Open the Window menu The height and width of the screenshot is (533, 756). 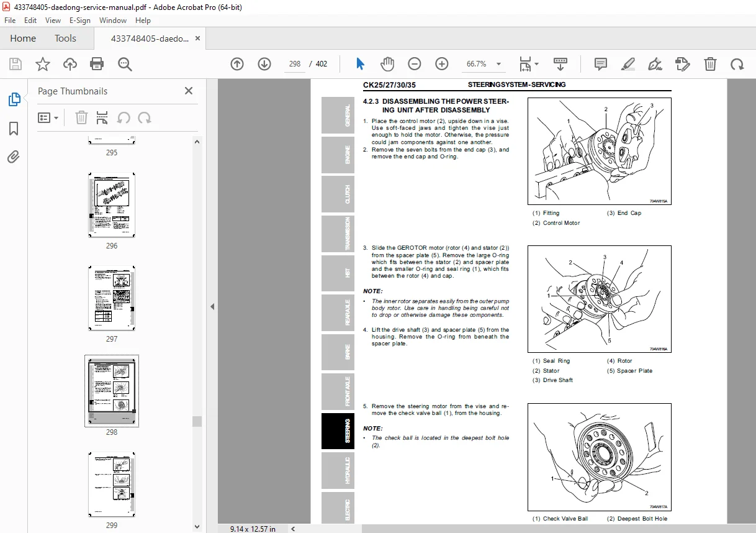pos(113,20)
